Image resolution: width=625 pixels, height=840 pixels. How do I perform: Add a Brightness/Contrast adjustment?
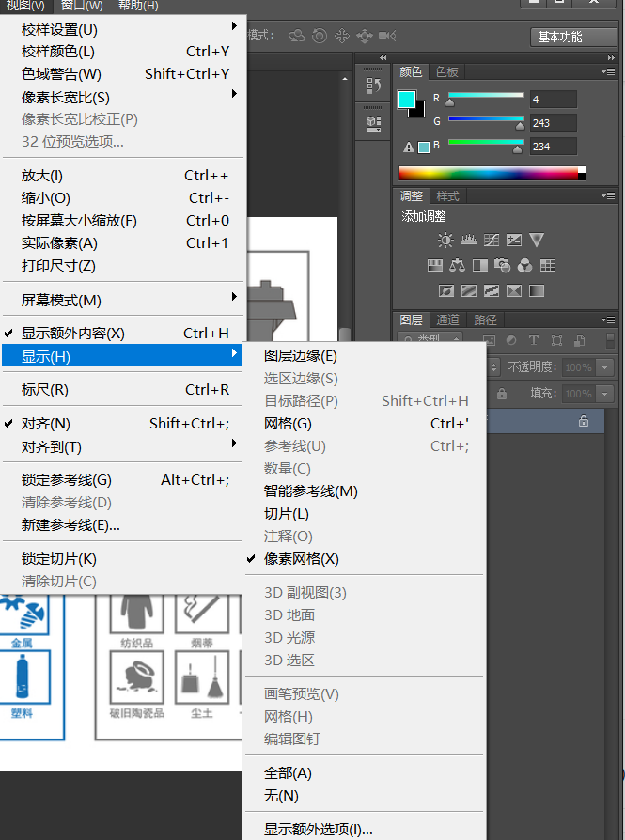(x=445, y=240)
